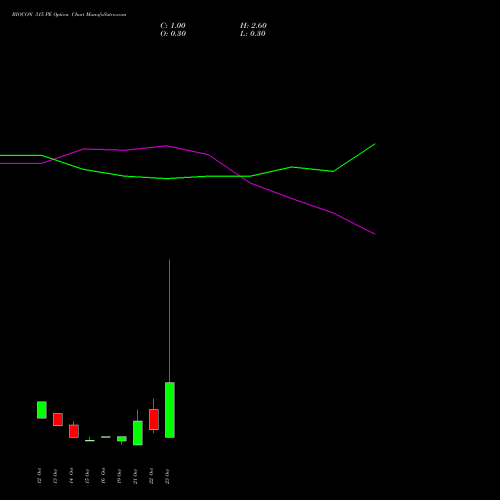The image size is (500, 500).
Task: Select the 12 Oct date label
Action: [x=39, y=476]
